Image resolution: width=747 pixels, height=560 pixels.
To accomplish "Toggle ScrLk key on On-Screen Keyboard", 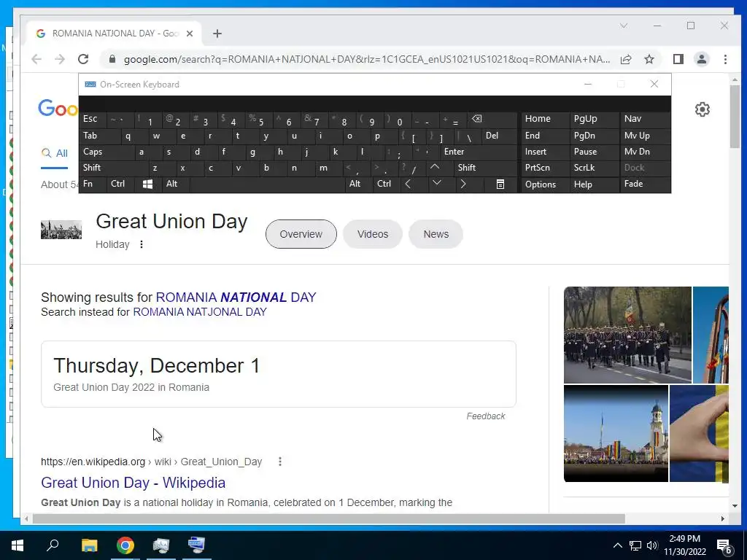I will 594,168.
